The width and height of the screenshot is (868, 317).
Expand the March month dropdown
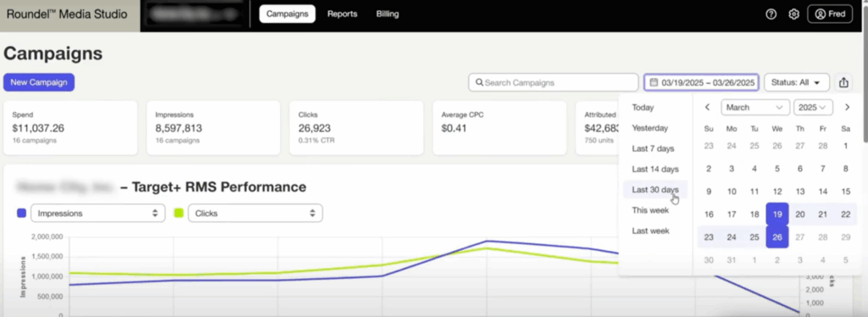coord(755,108)
